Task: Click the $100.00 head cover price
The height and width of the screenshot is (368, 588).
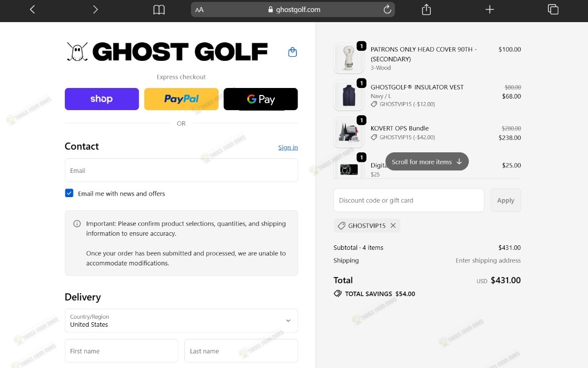Action: pyautogui.click(x=510, y=49)
